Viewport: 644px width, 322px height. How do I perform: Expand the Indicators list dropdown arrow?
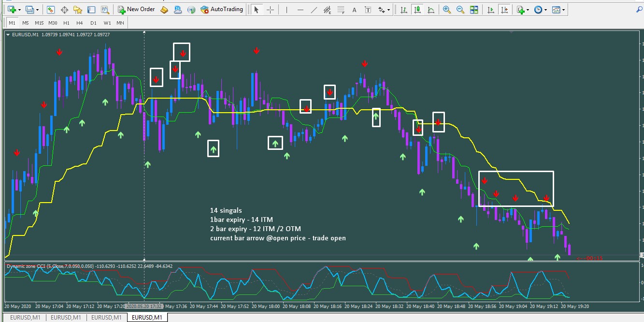(x=528, y=10)
